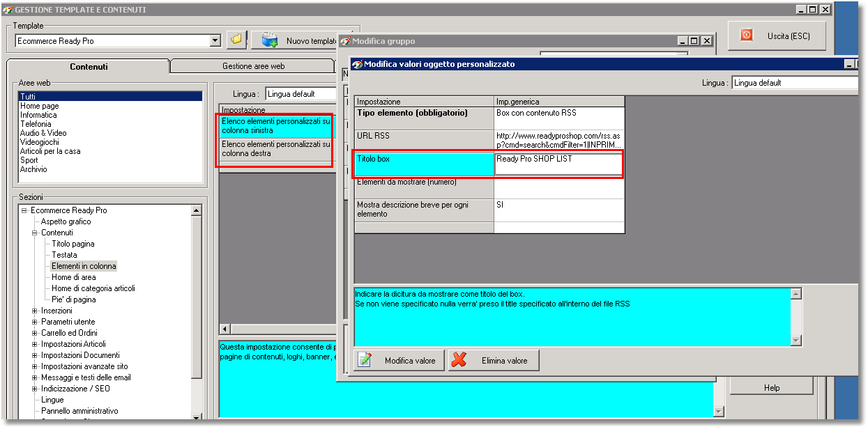Select Home di area tree item
The width and height of the screenshot is (868, 429).
(x=74, y=277)
